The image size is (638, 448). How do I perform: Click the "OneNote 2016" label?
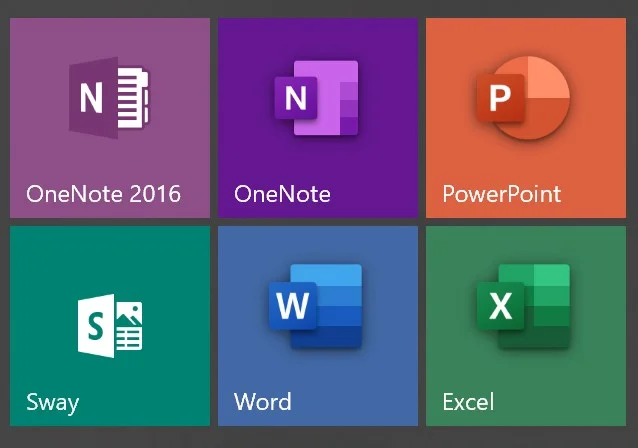click(x=103, y=194)
